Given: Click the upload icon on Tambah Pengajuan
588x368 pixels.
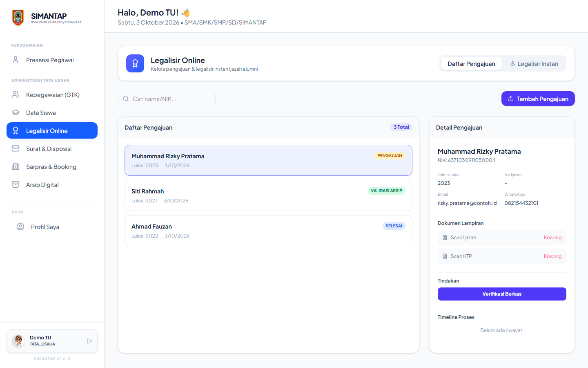Looking at the screenshot, I should (x=511, y=99).
